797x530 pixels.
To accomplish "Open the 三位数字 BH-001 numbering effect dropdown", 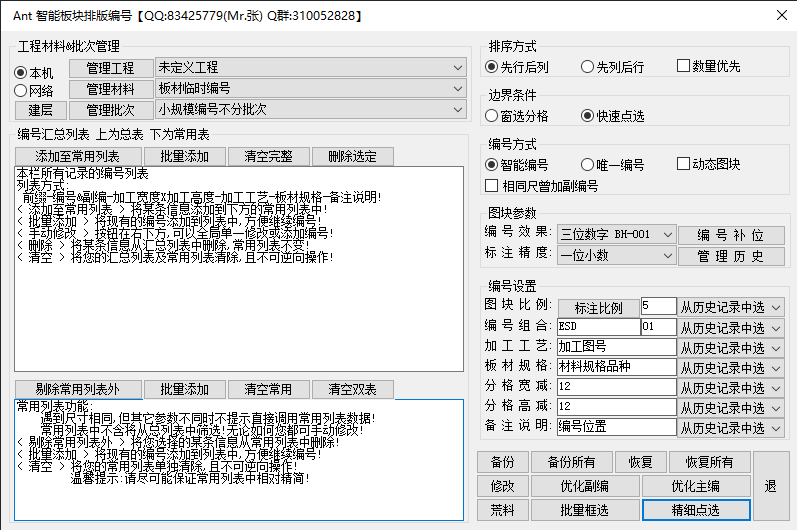I will tap(617, 235).
